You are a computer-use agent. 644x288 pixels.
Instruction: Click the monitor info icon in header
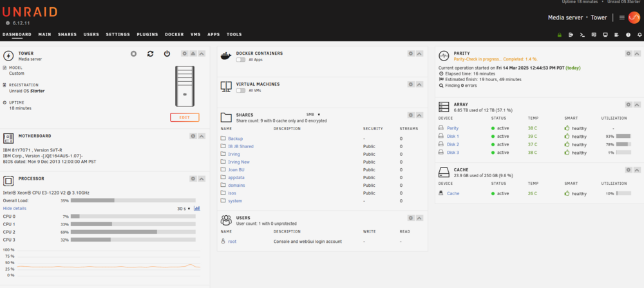coord(605,35)
